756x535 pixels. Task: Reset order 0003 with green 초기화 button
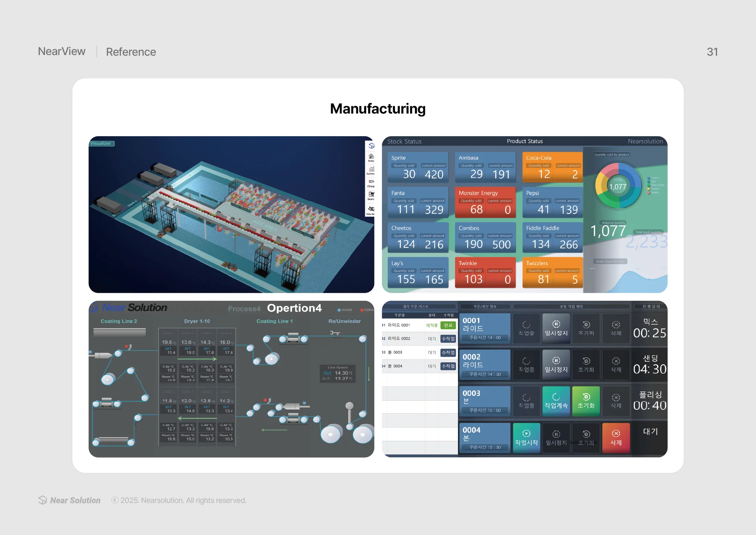click(586, 401)
